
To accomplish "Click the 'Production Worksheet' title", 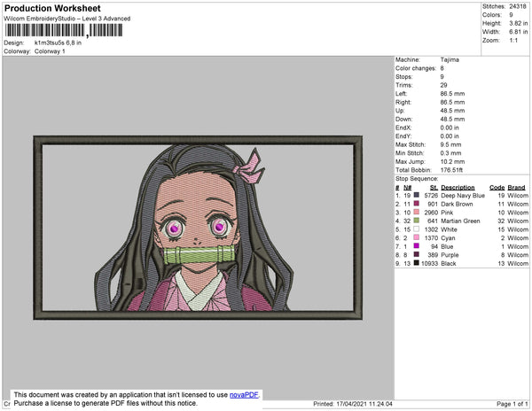I will 52,9.
